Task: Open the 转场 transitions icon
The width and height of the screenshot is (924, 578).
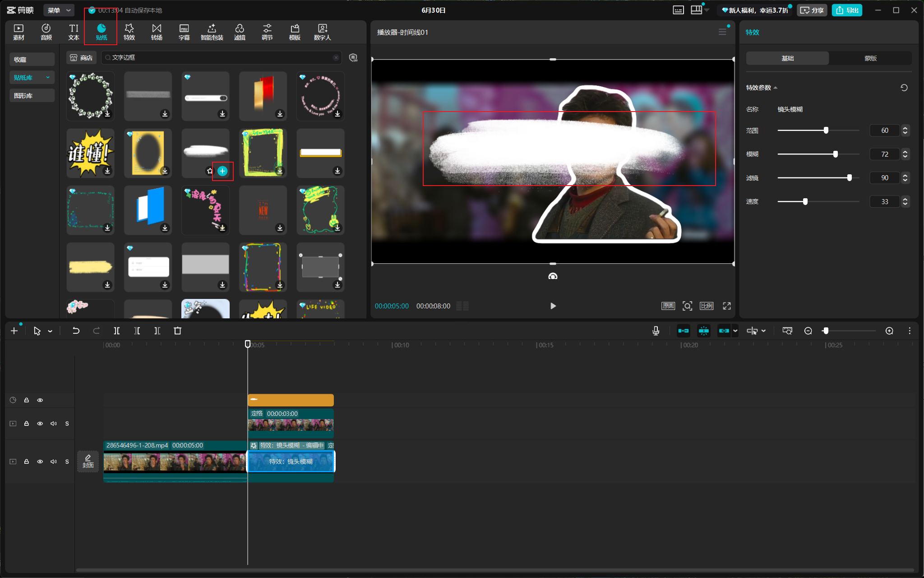Action: point(157,32)
